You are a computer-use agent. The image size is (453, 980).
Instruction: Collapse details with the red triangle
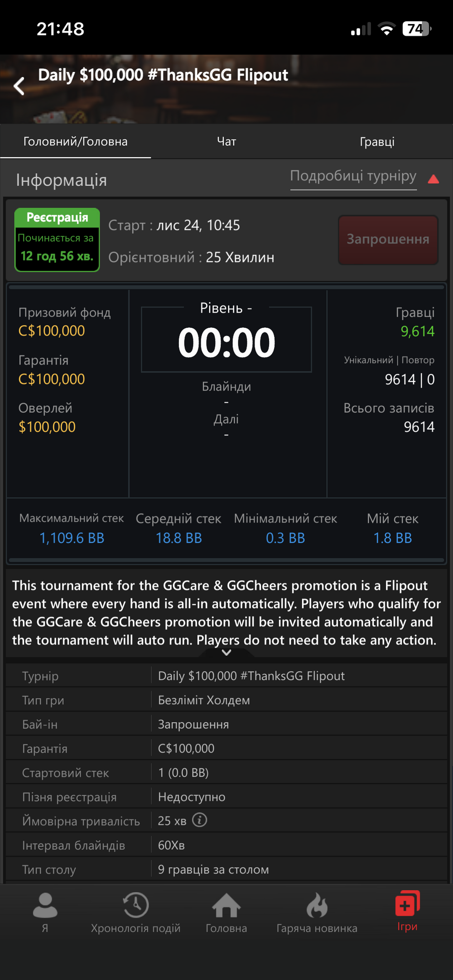point(434,179)
